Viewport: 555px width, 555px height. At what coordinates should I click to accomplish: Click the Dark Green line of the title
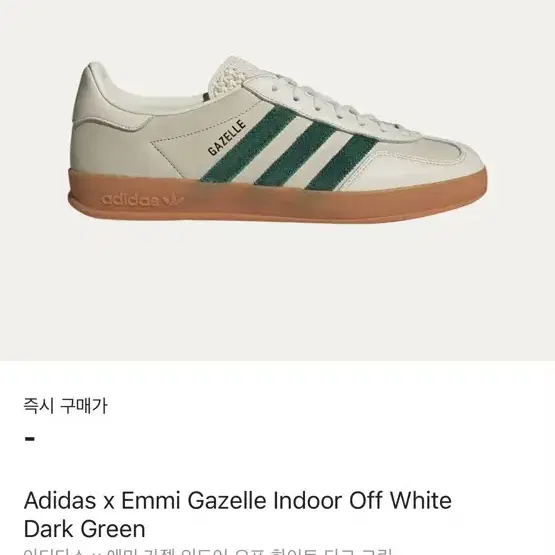(x=85, y=529)
